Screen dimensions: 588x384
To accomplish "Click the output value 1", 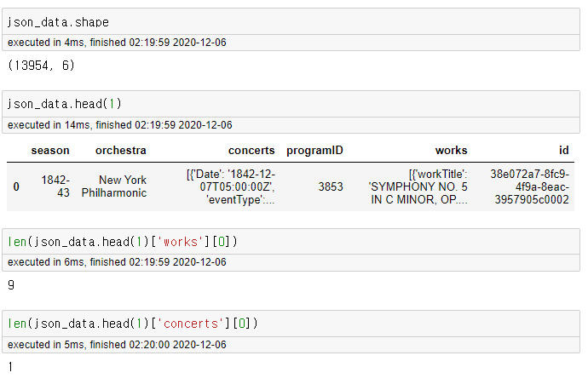I will pyautogui.click(x=10, y=367).
